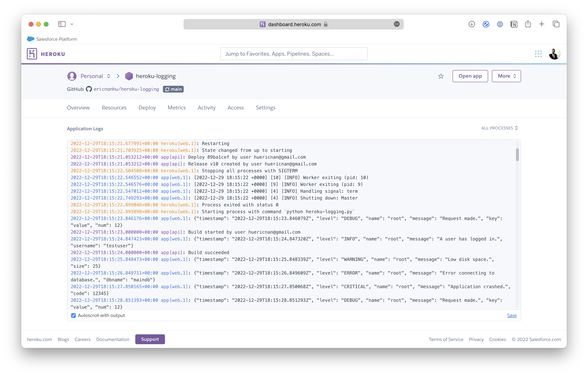Click the Jump to Favorites search input

tap(294, 54)
